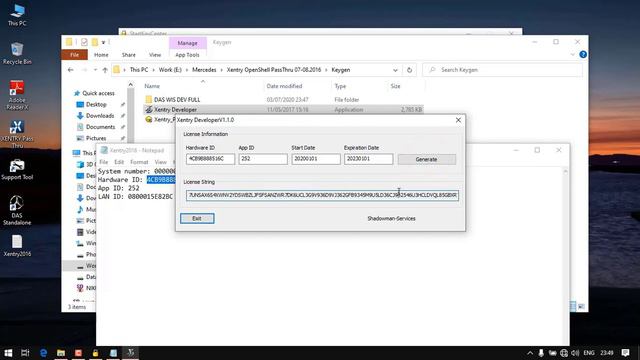640x360 pixels.
Task: Select the Manage contextual tab
Action: [x=187, y=43]
